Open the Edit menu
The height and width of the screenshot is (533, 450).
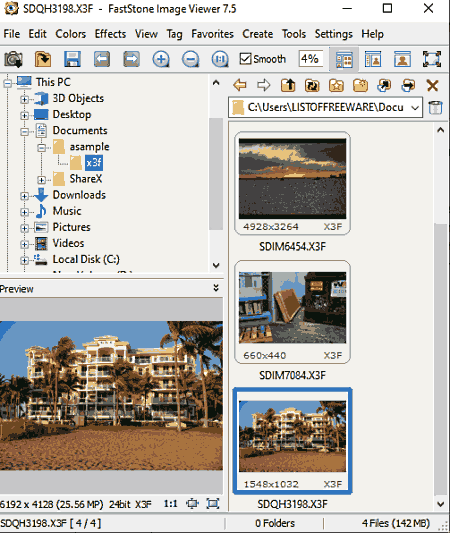(x=37, y=34)
